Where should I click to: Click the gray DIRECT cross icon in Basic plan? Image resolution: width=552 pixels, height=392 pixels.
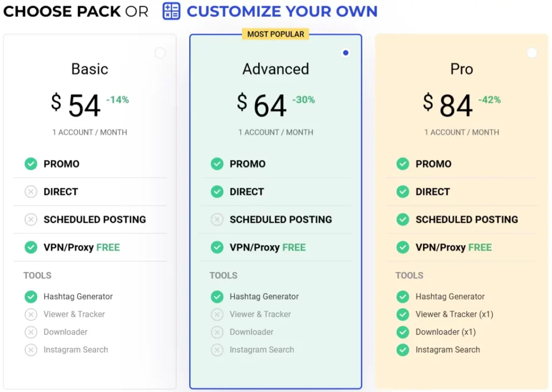[31, 192]
